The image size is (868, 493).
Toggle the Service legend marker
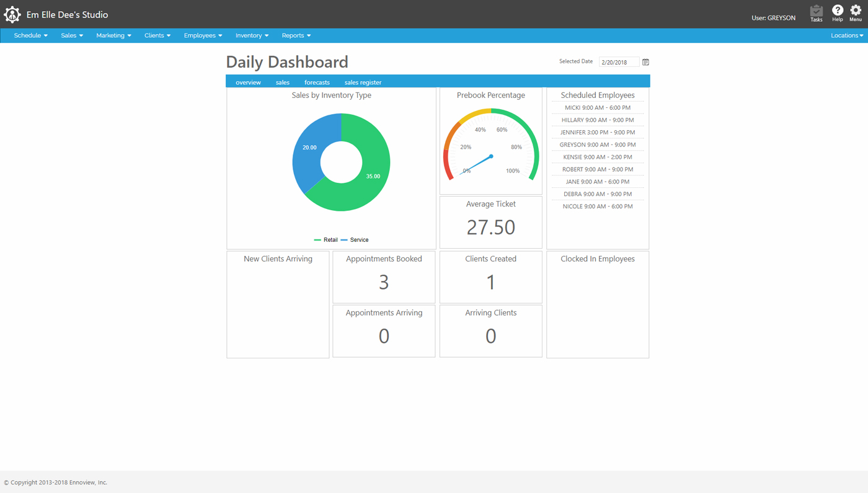[344, 240]
